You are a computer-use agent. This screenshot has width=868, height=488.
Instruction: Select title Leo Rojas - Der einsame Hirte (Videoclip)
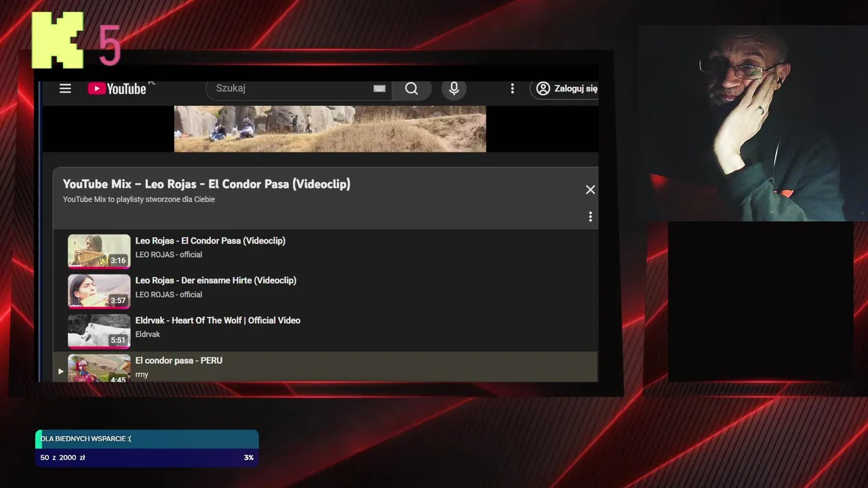(x=216, y=281)
